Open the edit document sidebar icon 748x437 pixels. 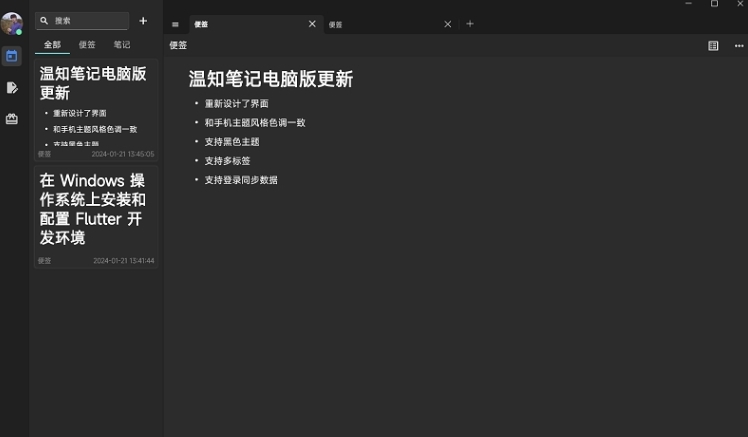point(12,87)
